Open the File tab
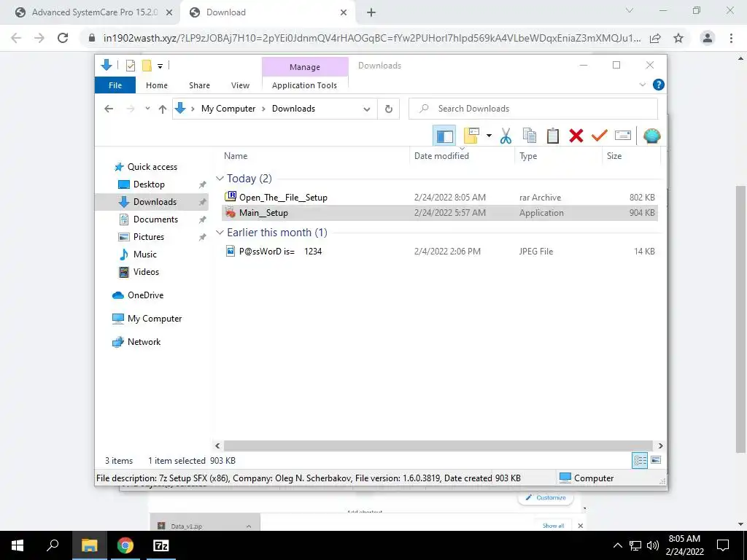This screenshot has width=747, height=560. click(x=115, y=85)
